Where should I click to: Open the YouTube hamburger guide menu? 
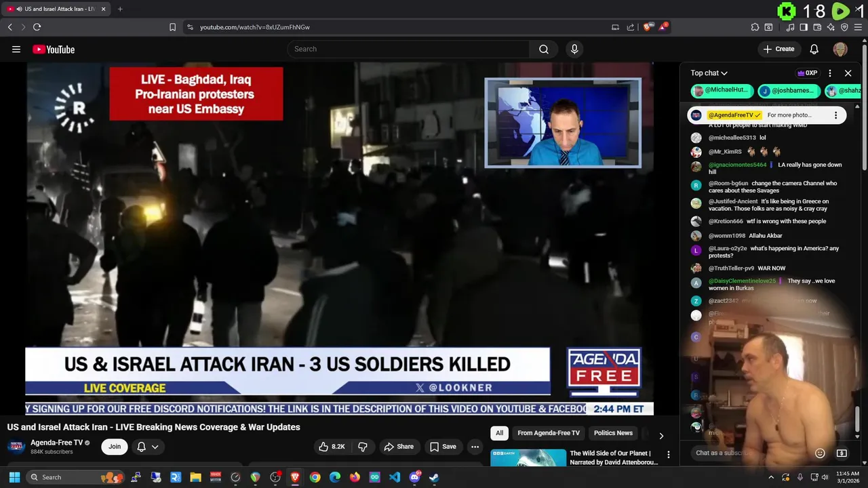pos(16,49)
